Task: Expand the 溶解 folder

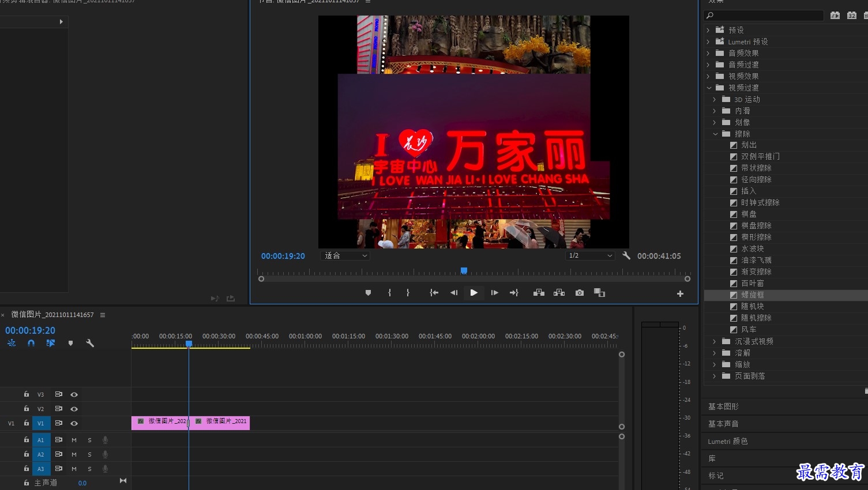Action: point(715,353)
